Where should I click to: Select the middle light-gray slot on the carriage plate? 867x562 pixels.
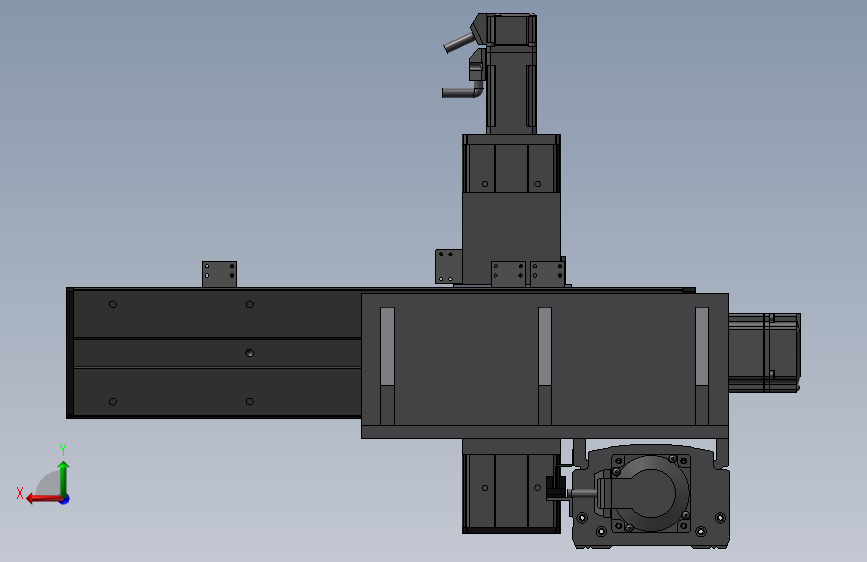(x=545, y=346)
